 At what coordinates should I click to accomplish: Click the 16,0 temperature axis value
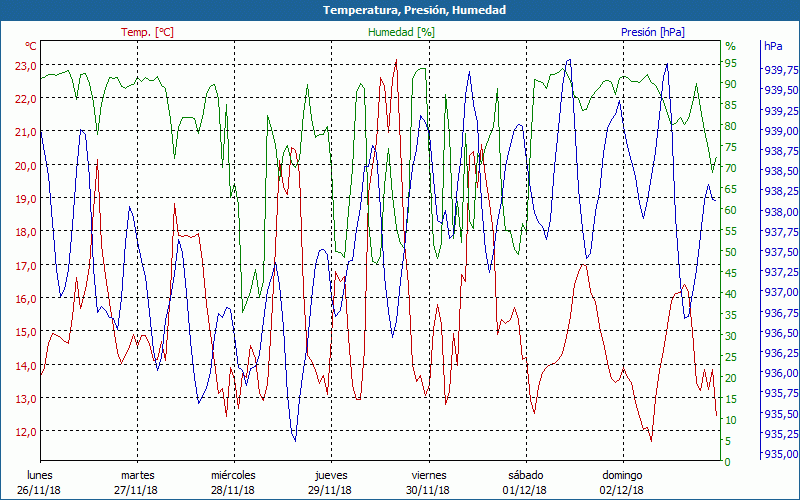point(26,299)
